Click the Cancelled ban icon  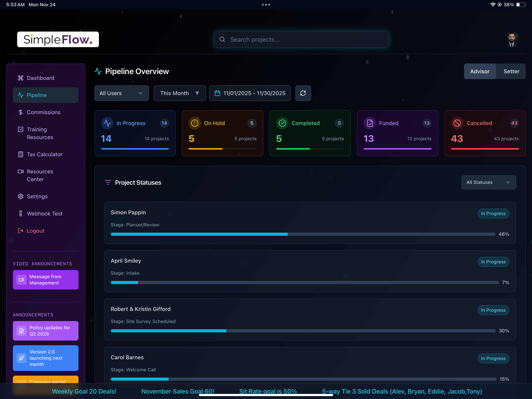pos(457,123)
